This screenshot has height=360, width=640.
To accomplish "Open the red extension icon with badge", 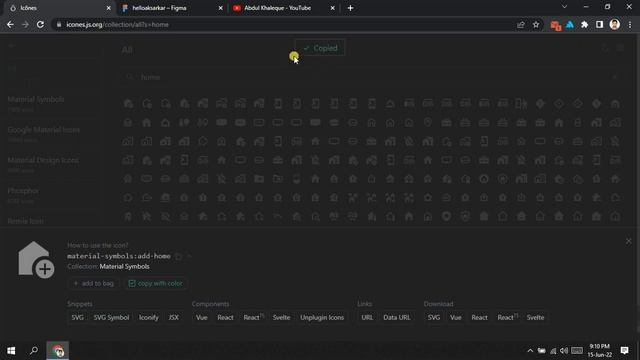I will (x=556, y=25).
